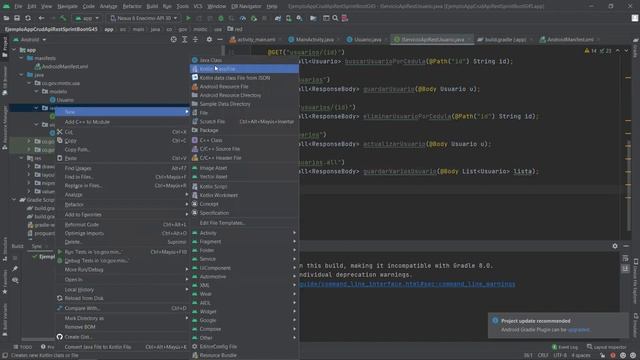Expand the Analyze context submenu
Screen dimensions: 640x360
(x=122, y=195)
